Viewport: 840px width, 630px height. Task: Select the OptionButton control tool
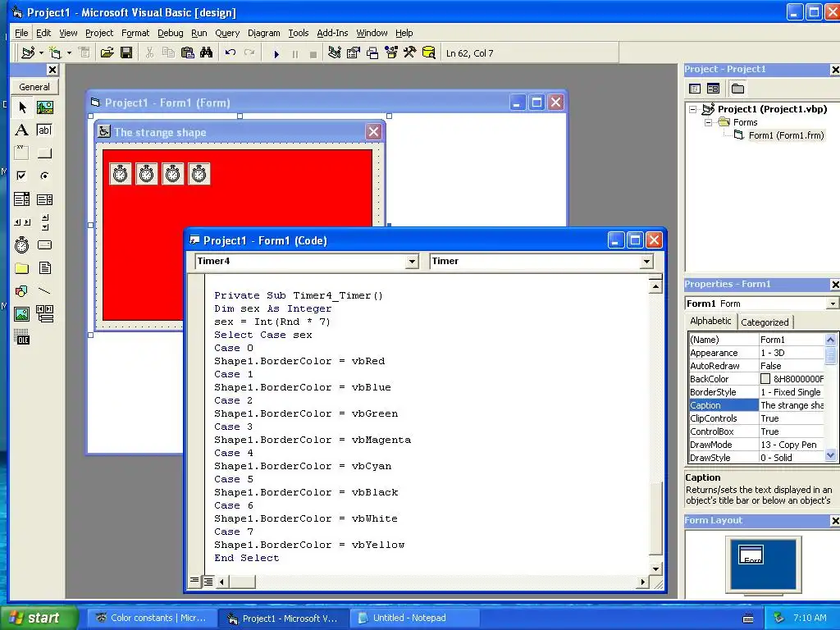(x=44, y=176)
